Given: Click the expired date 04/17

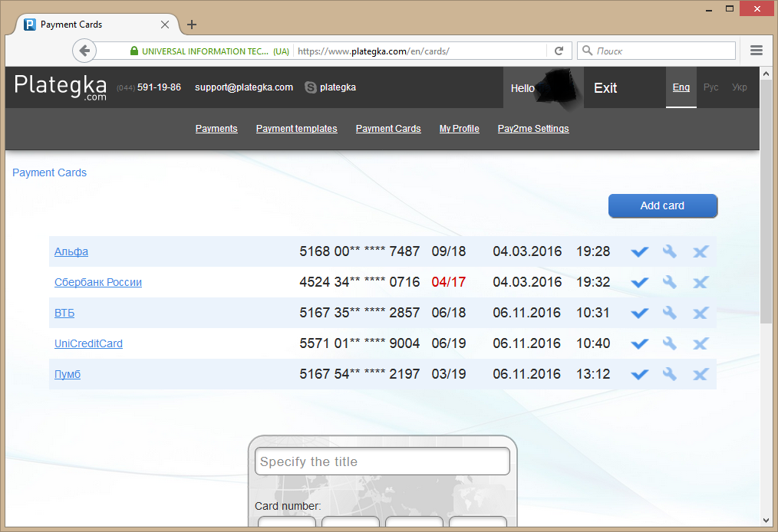Looking at the screenshot, I should pos(449,282).
